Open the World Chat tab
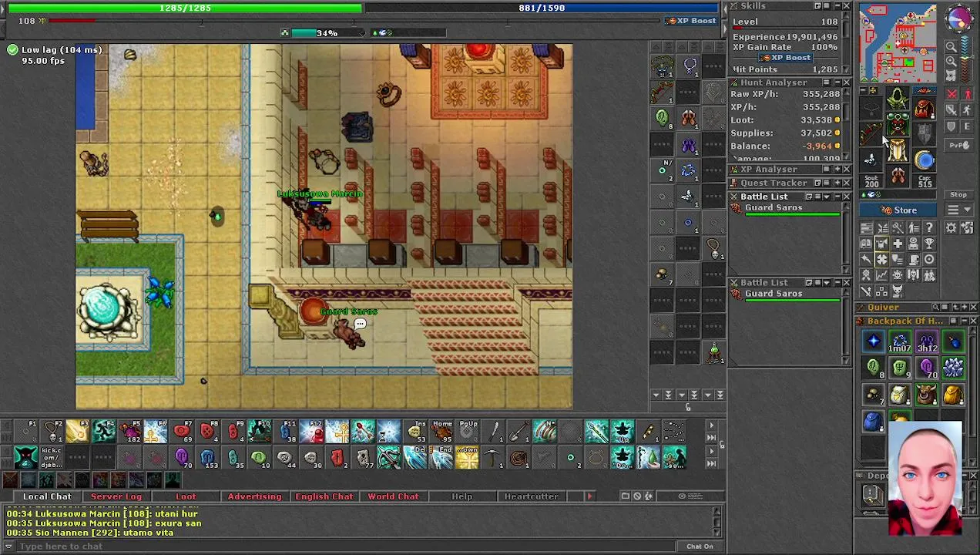Image resolution: width=980 pixels, height=555 pixels. point(393,496)
